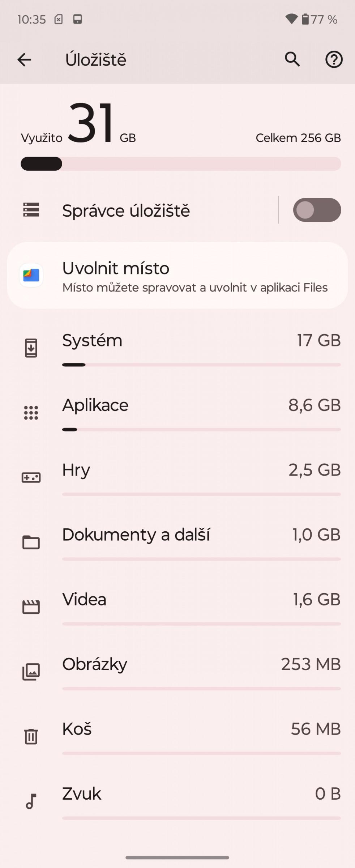Tap the total used storage bar
Image resolution: width=355 pixels, height=868 pixels.
(181, 164)
